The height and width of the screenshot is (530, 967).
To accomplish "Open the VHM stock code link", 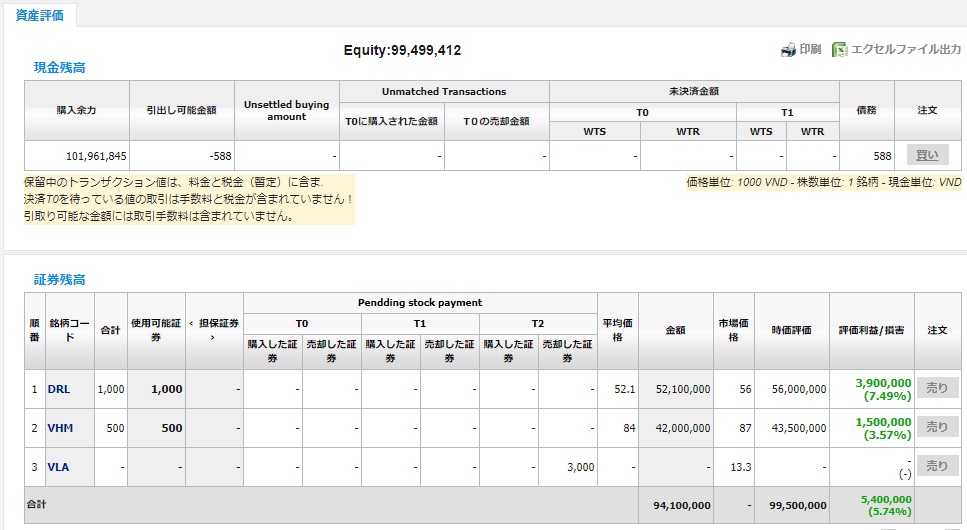I will (61, 428).
